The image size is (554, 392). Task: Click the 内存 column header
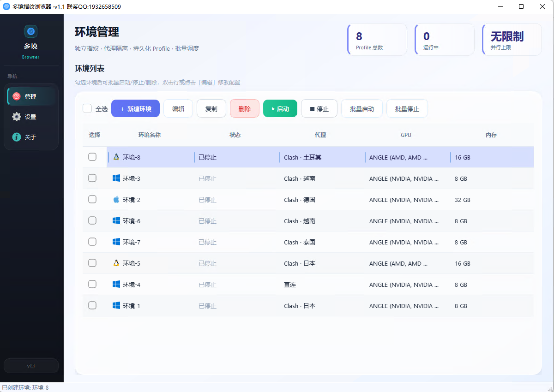491,135
